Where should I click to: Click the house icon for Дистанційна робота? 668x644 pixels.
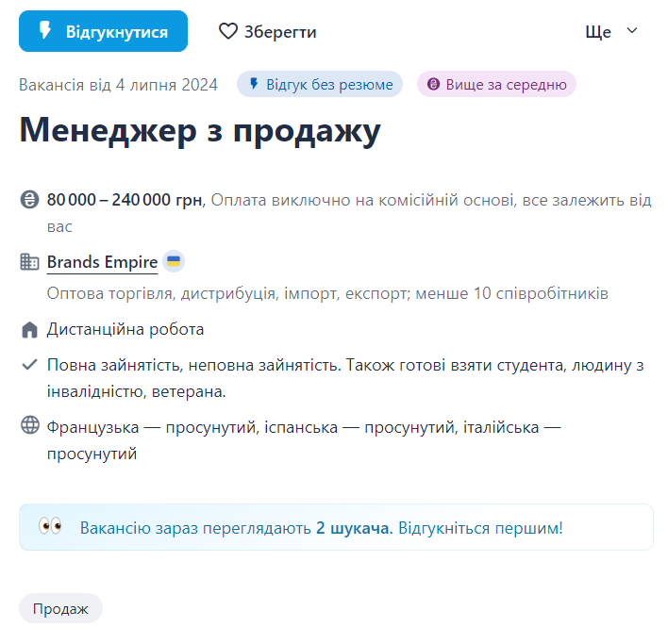point(29,330)
